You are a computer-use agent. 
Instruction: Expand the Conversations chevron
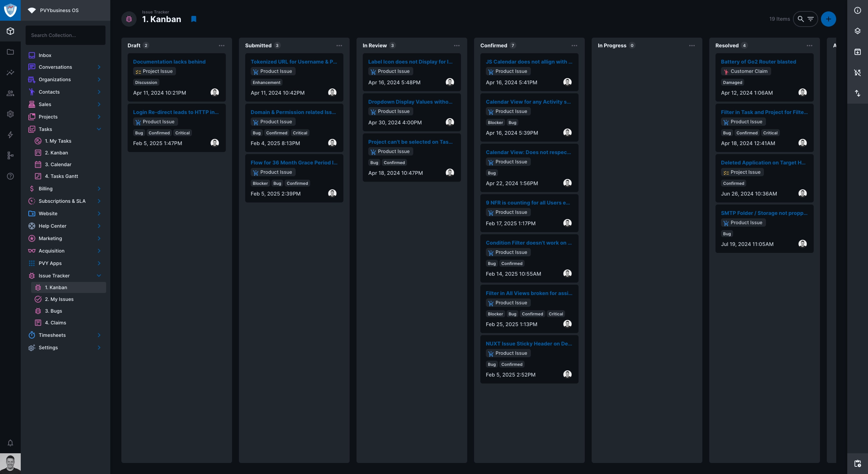[99, 67]
